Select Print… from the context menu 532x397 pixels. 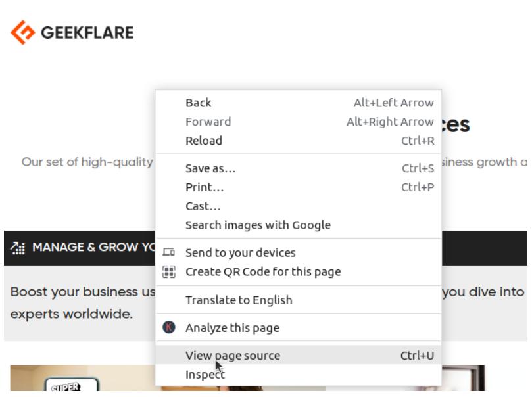205,187
